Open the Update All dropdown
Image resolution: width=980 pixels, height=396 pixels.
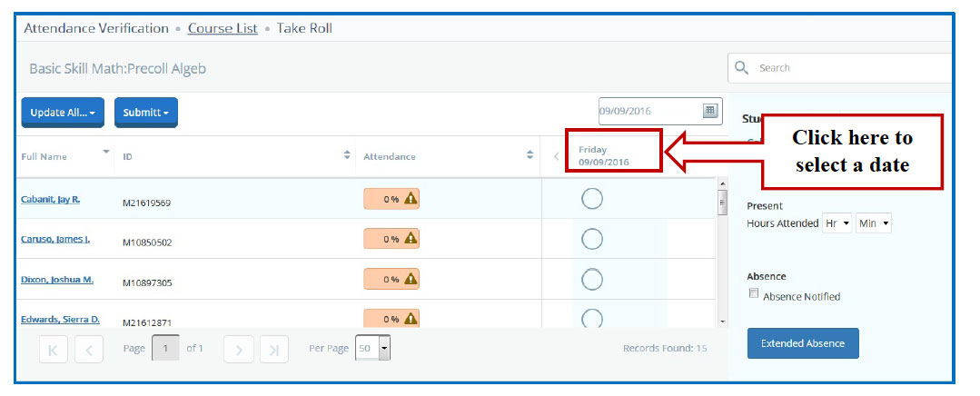pos(62,113)
